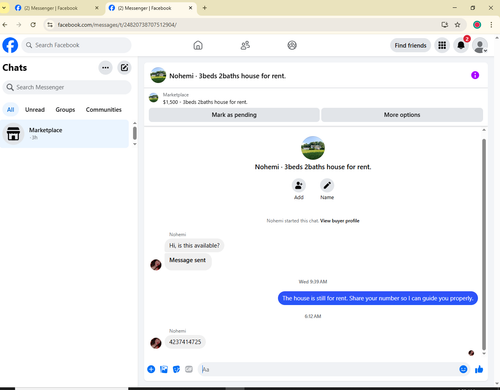Open the Notifications bell
The image size is (500, 390).
tap(461, 45)
